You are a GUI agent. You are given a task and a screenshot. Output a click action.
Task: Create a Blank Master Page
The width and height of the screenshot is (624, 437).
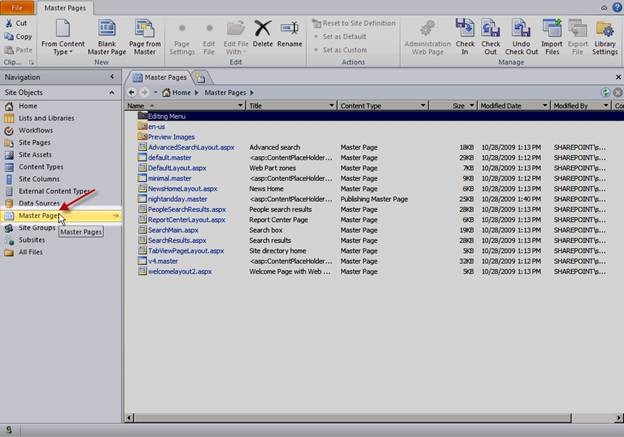point(107,37)
